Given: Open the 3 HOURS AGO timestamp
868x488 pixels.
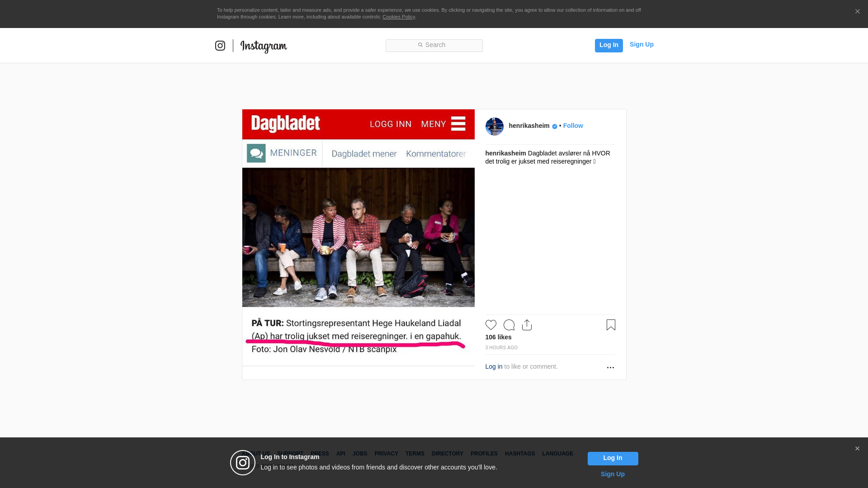Looking at the screenshot, I should pyautogui.click(x=501, y=347).
